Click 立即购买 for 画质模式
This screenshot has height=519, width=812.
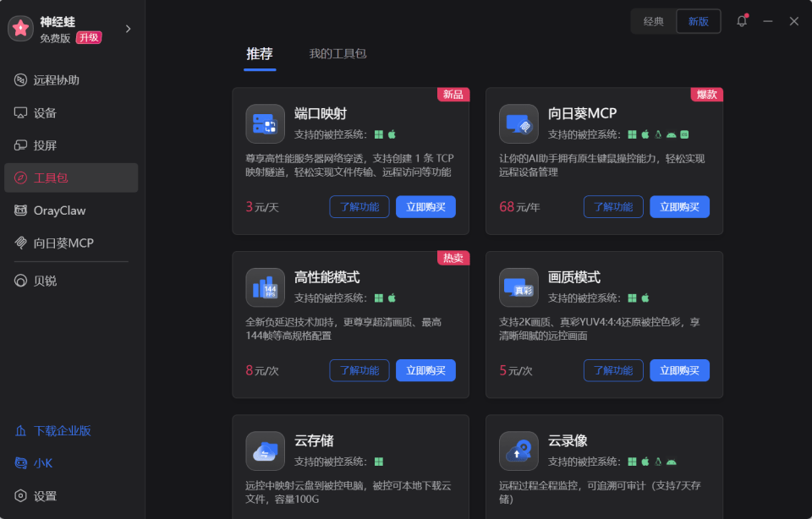coord(679,370)
